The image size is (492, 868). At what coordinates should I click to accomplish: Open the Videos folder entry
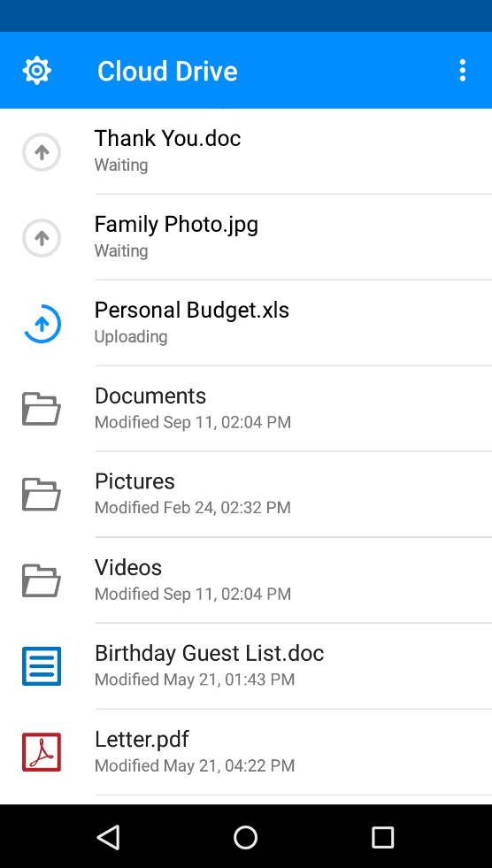tap(246, 580)
